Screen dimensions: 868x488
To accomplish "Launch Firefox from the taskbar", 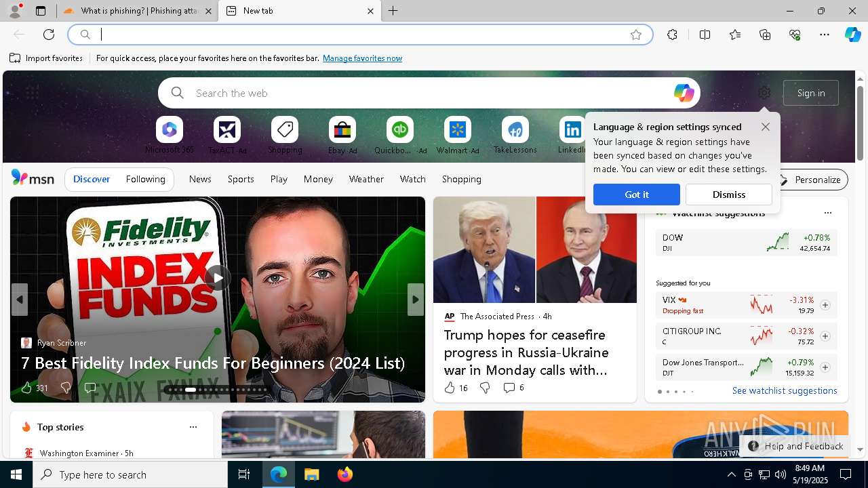I will (344, 474).
